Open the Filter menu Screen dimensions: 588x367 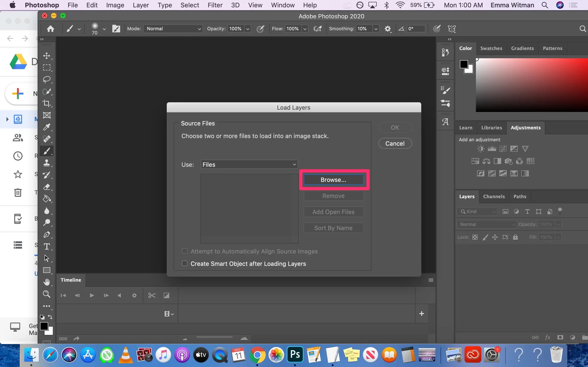click(215, 5)
